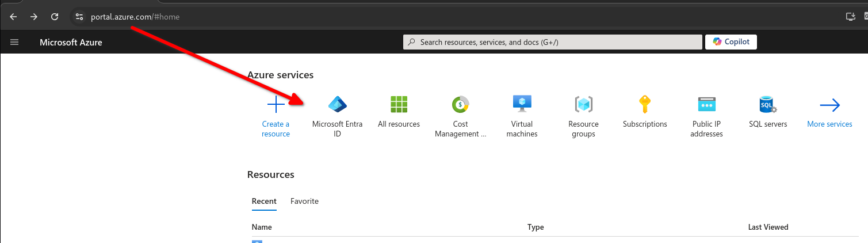Sort resources by Name column

(x=262, y=227)
